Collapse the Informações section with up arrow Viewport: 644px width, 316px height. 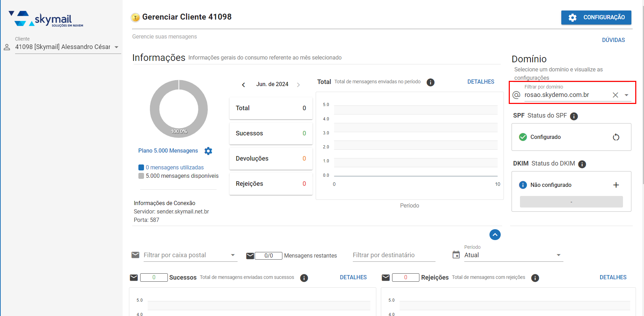coord(495,235)
